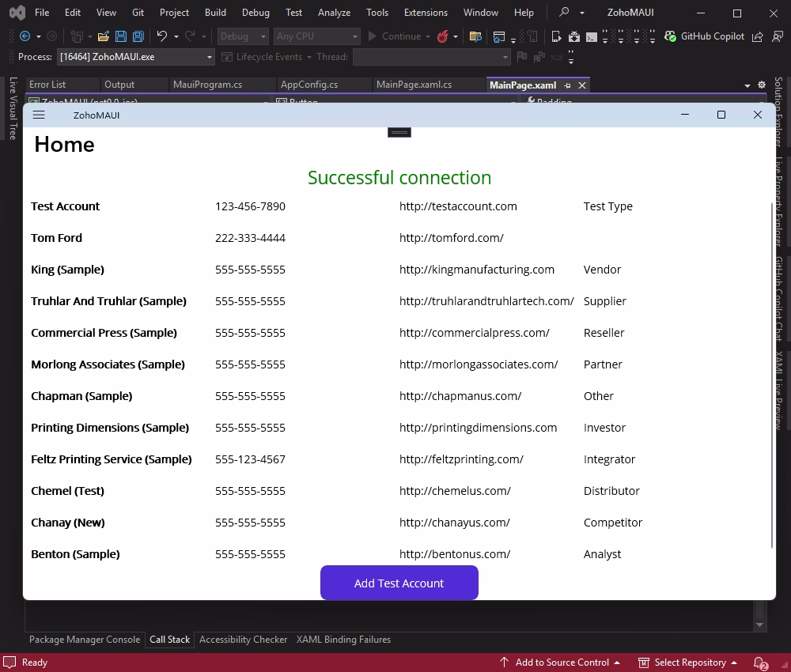
Task: Open the ZohoMAUI app hamburger menu
Action: point(39,115)
